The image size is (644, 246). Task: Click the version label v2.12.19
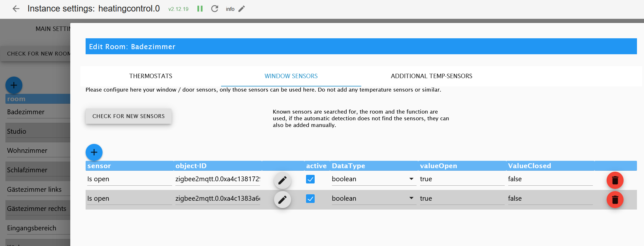(178, 9)
